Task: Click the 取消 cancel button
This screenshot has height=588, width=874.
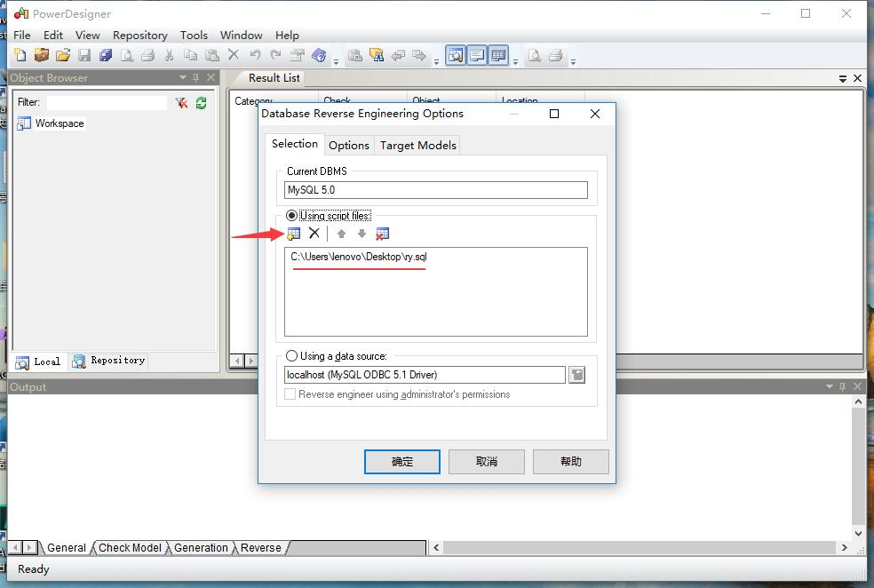Action: click(x=487, y=462)
